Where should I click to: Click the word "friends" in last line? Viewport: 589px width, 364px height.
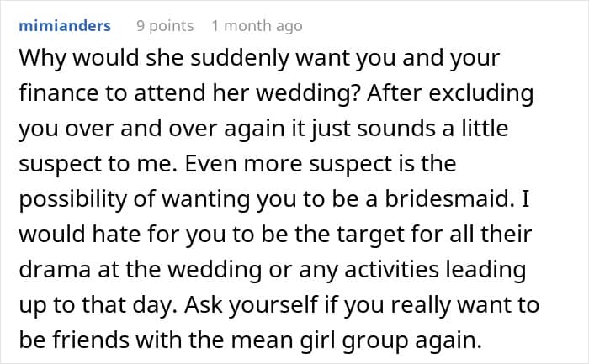pyautogui.click(x=91, y=340)
